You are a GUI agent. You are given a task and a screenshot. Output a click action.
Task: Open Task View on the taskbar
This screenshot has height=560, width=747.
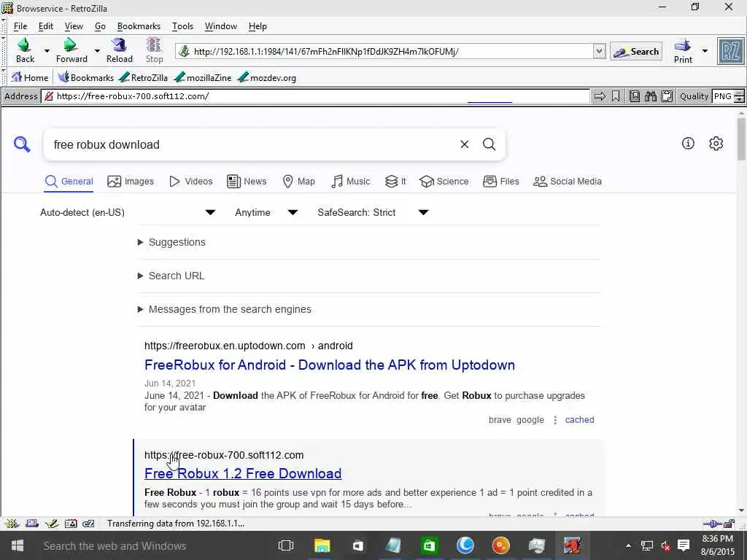coord(286,545)
